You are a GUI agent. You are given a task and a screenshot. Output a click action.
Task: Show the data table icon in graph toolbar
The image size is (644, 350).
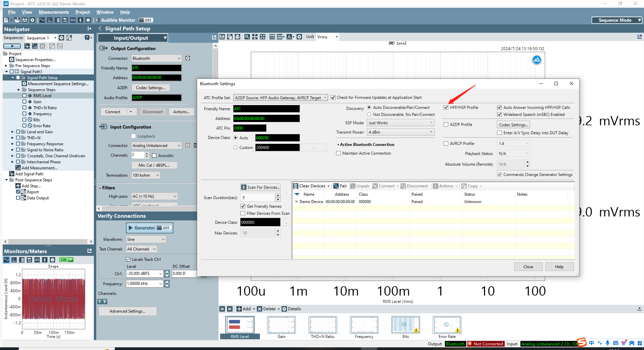click(x=272, y=37)
